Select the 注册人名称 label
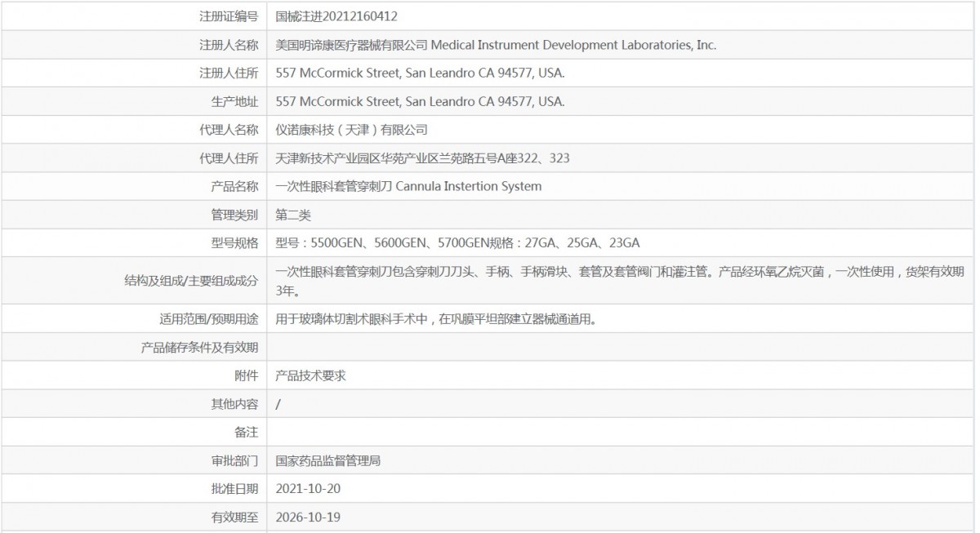The image size is (980, 533). [229, 45]
